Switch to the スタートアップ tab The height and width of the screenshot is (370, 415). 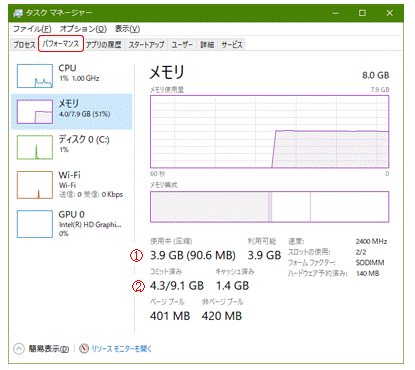(x=147, y=45)
